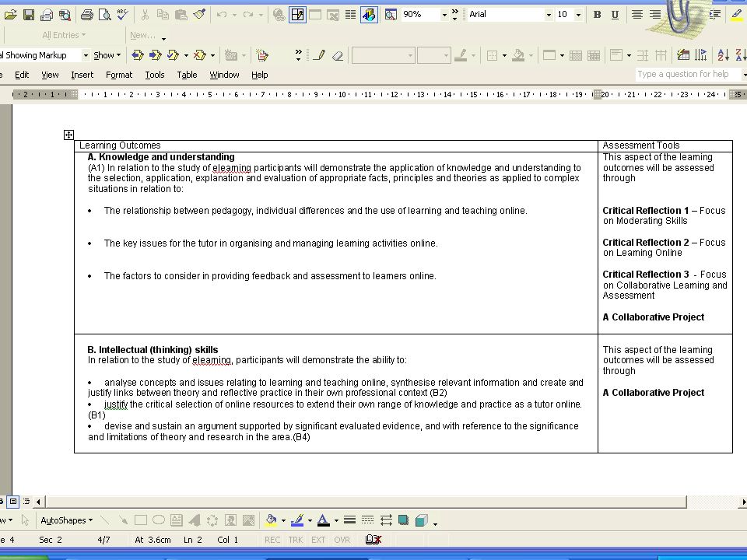
Task: Expand the Reject Change dropdown arrow
Action: 212,55
